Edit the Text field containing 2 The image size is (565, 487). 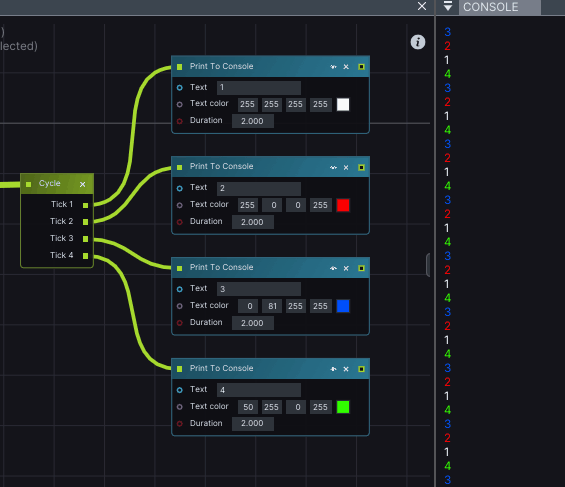pyautogui.click(x=259, y=188)
